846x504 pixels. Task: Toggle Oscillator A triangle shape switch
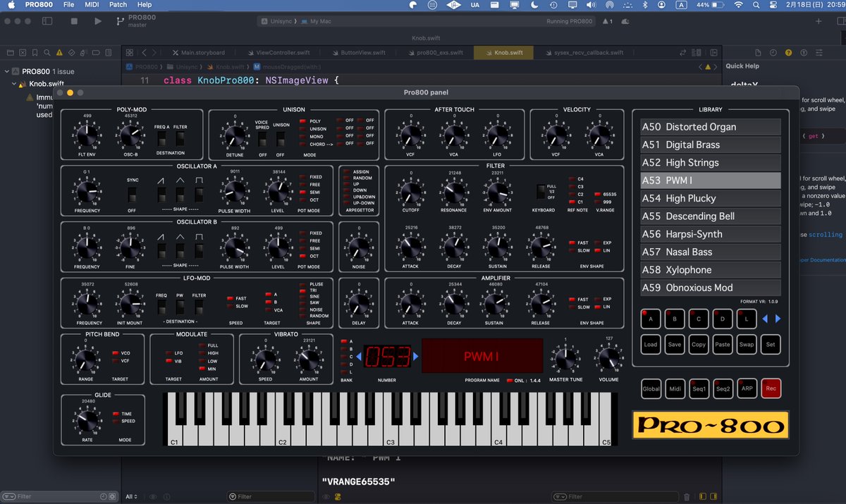click(x=180, y=196)
